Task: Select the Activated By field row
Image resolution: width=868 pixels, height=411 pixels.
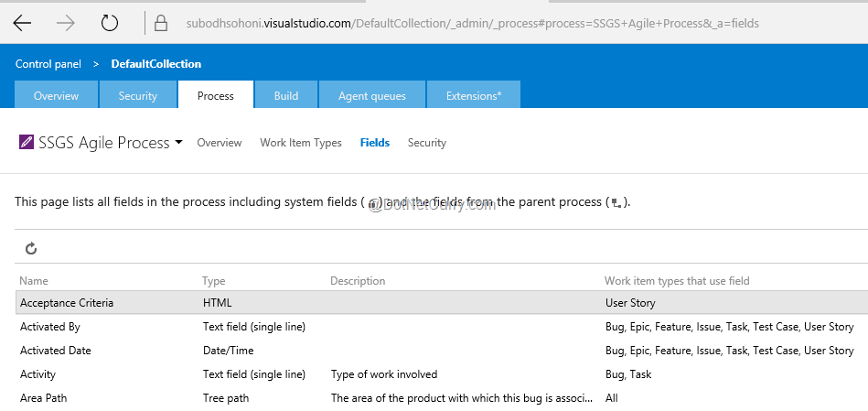Action: coord(441,327)
